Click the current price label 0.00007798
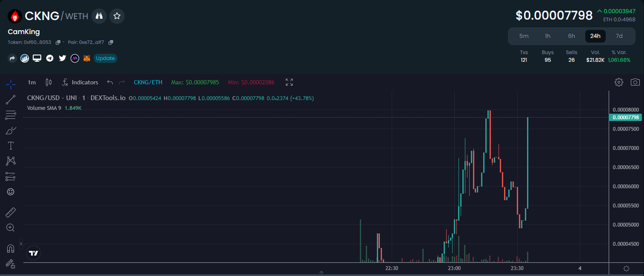Screen dimensions: 644x276 click(x=625, y=117)
